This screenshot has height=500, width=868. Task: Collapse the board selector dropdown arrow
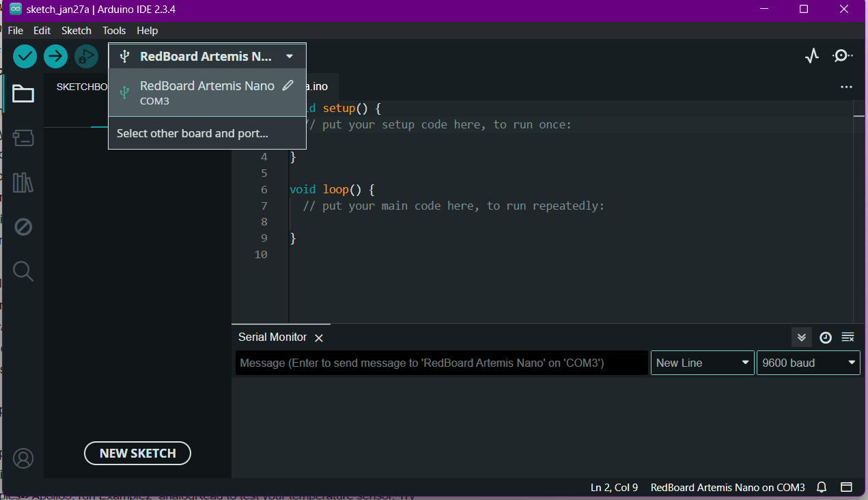(290, 56)
